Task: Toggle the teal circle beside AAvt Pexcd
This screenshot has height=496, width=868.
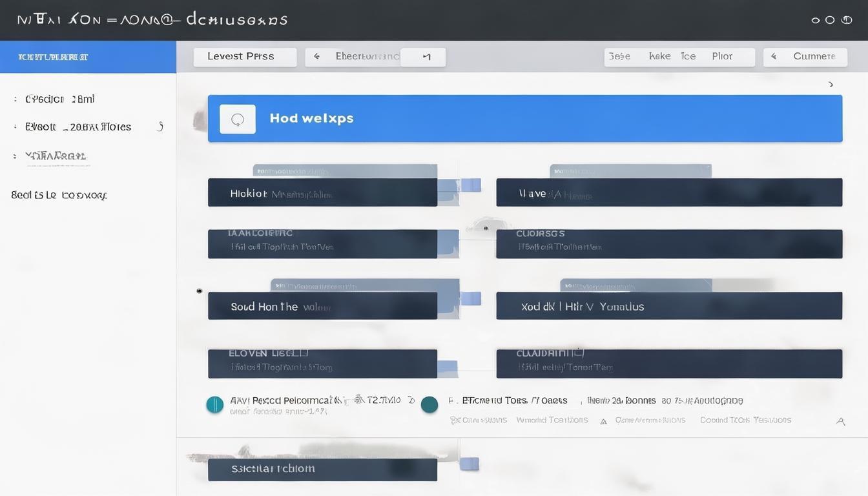Action: coord(214,405)
